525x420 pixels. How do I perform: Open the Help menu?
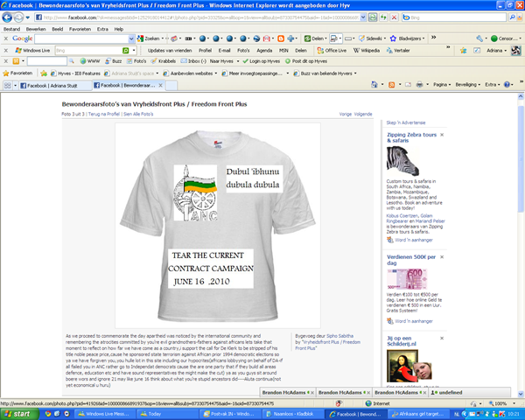[x=119, y=29]
